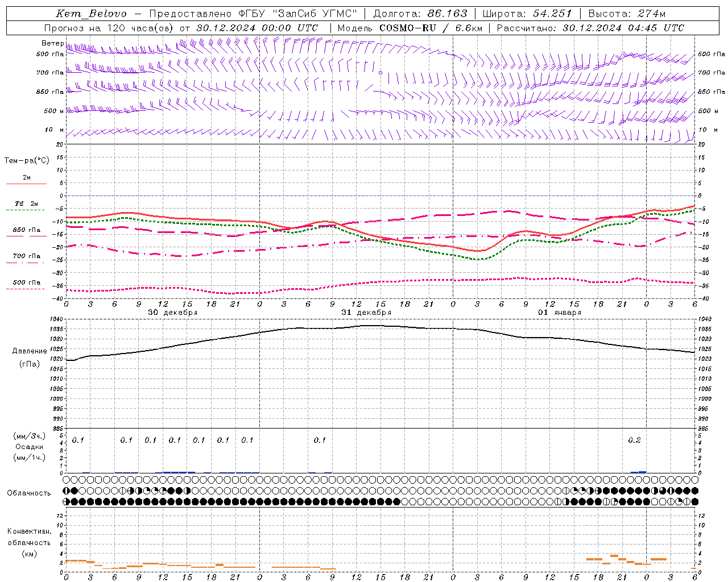Click the 0.2 precipitation value

click(x=634, y=440)
